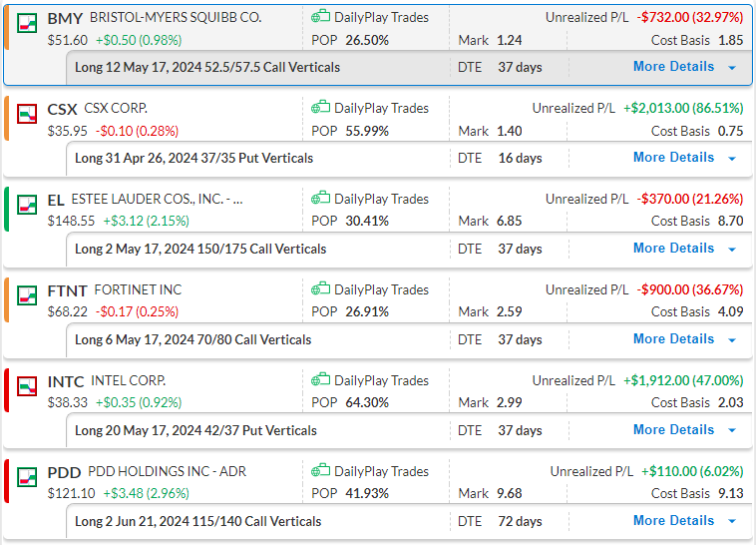Select the BMY ticker symbol
The image size is (756, 545).
pos(65,18)
